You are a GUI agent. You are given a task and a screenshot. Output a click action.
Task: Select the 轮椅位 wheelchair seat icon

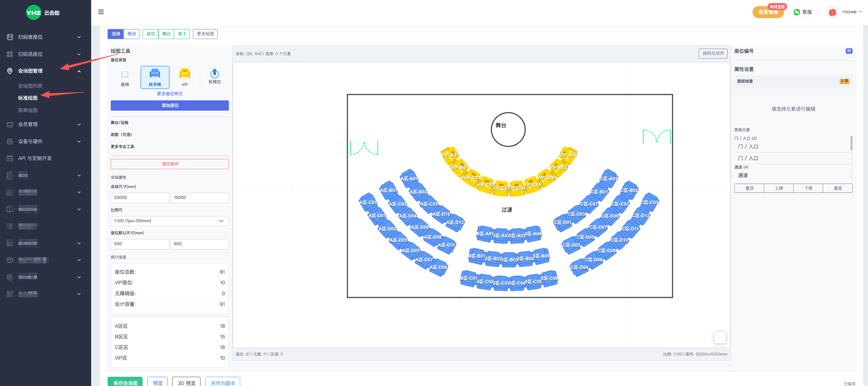click(x=215, y=73)
